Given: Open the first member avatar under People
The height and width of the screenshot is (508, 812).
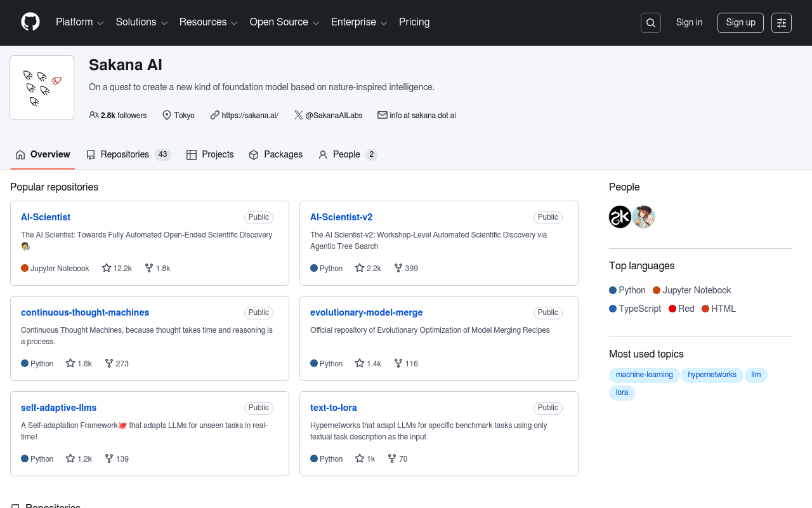Looking at the screenshot, I should (620, 217).
